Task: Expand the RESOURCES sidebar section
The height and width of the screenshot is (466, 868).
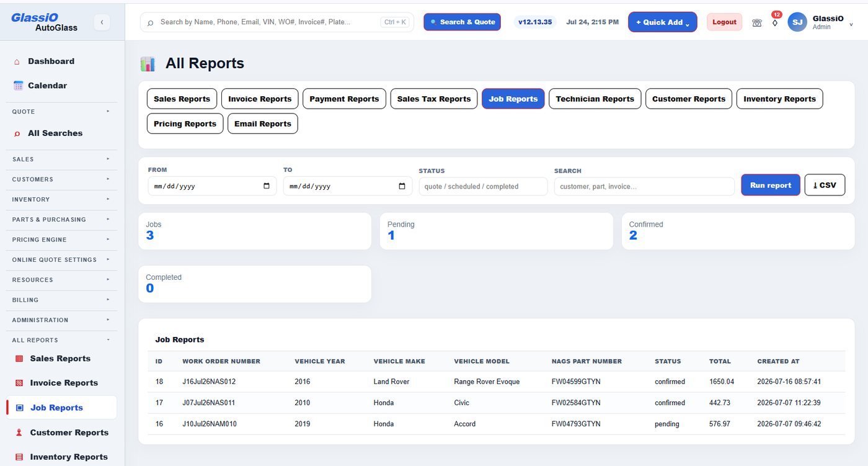Action: (60, 280)
